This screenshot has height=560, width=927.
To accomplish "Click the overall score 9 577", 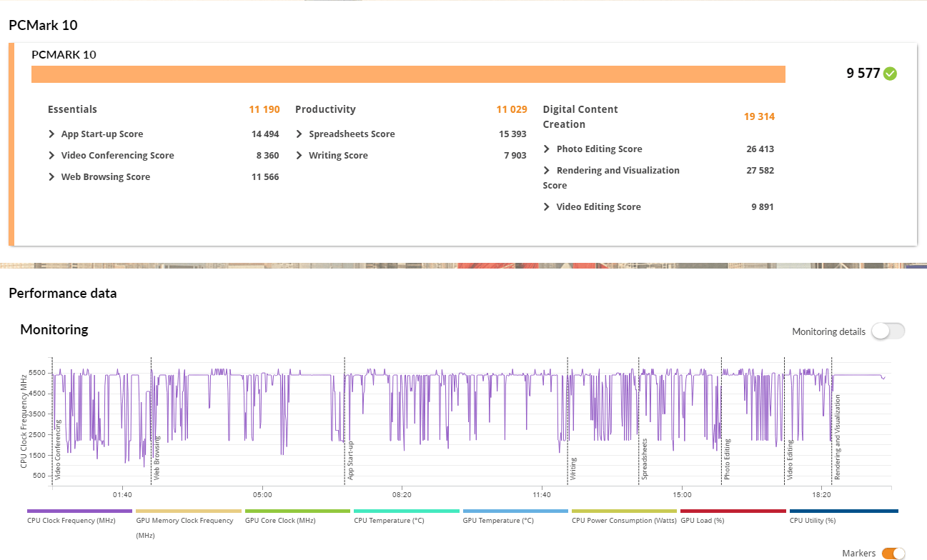I will pyautogui.click(x=863, y=73).
